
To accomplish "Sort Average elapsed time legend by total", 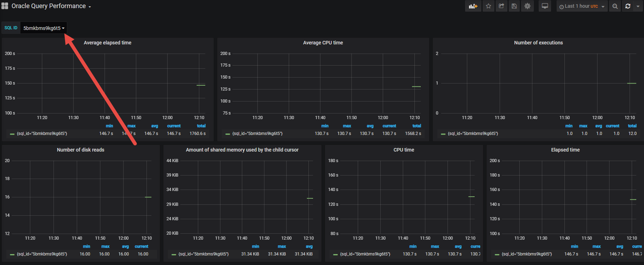I will click(201, 126).
